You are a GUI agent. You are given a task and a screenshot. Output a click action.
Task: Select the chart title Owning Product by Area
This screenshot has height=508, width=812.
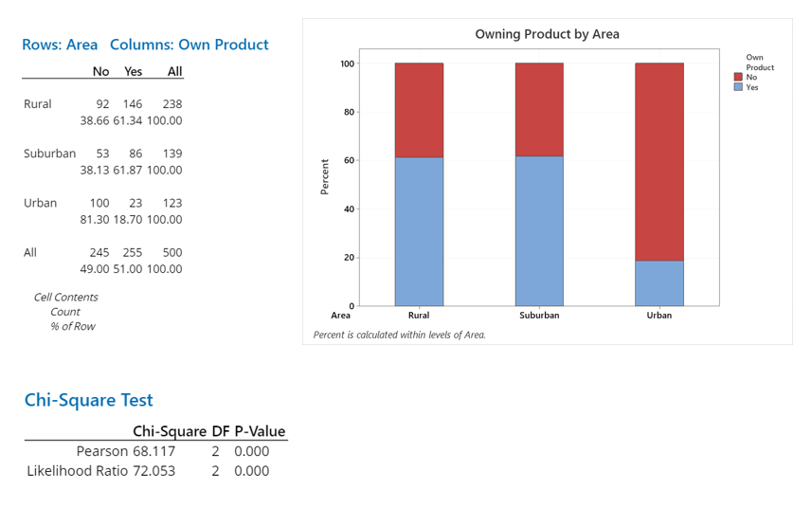[547, 34]
